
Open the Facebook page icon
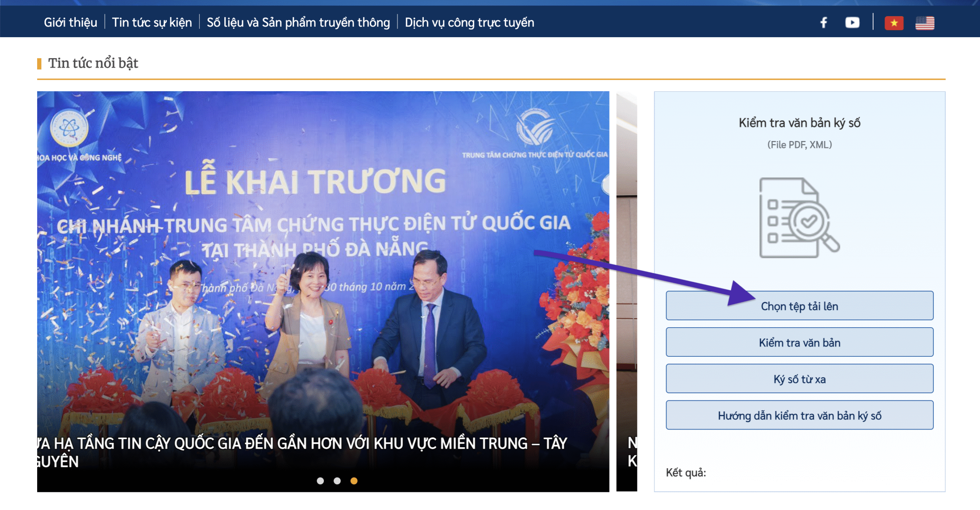tap(824, 23)
